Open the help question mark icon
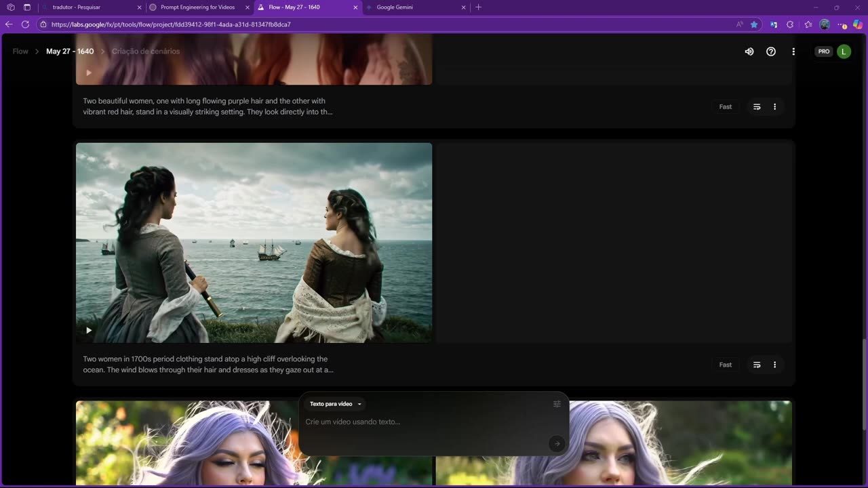This screenshot has height=488, width=868. [771, 52]
